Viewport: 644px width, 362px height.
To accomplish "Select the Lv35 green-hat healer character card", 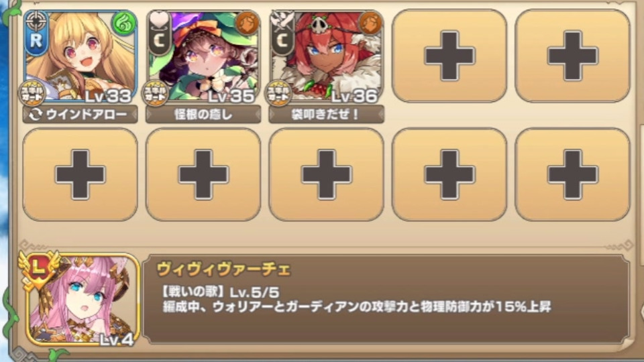I will (x=203, y=56).
